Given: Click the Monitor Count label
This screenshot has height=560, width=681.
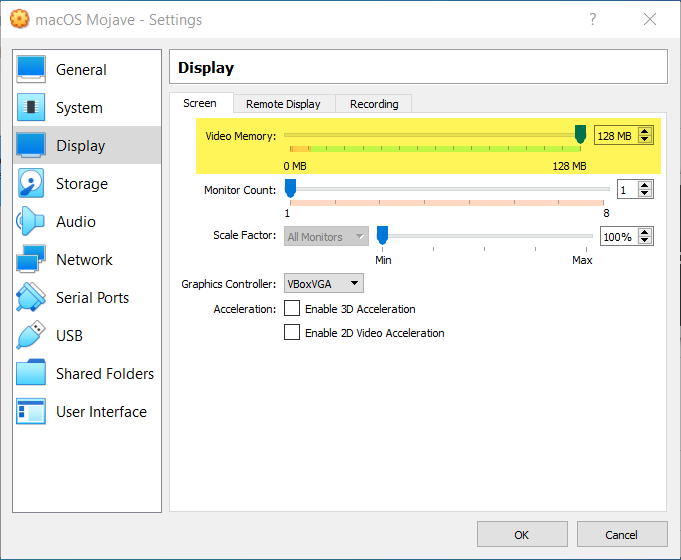Looking at the screenshot, I should [240, 190].
